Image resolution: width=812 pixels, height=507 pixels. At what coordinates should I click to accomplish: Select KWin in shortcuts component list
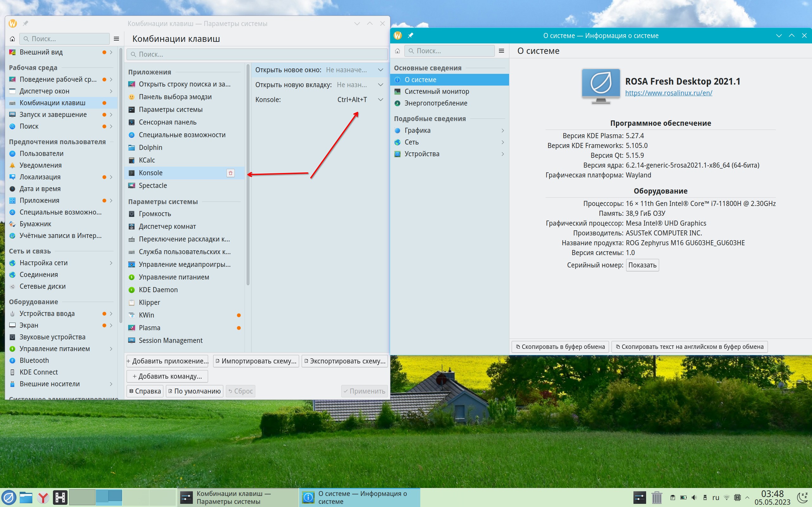coord(147,315)
